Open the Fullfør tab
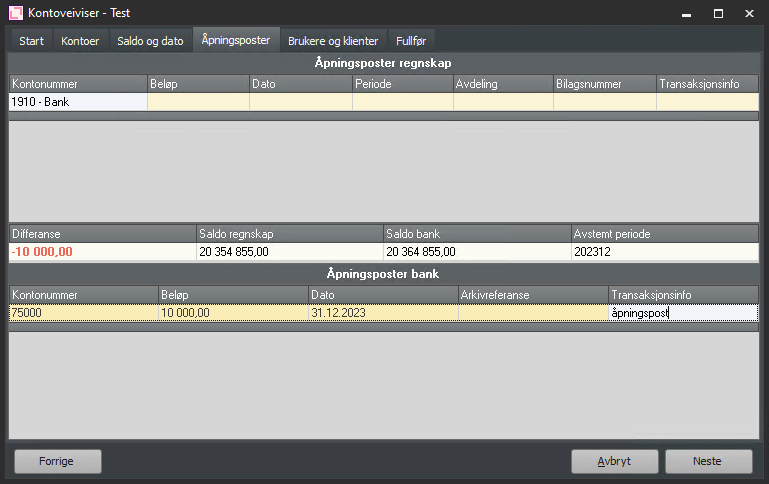The image size is (769, 484). point(411,41)
